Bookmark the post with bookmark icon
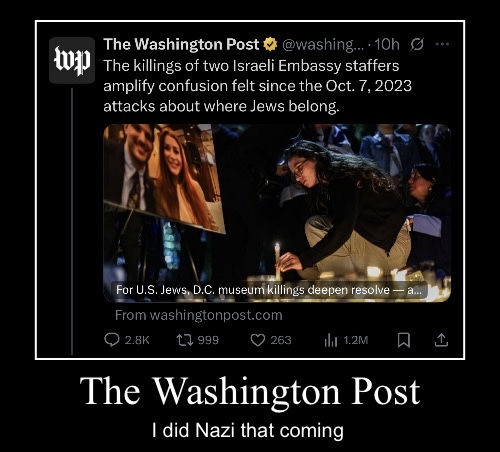The image size is (500, 452). pos(404,340)
